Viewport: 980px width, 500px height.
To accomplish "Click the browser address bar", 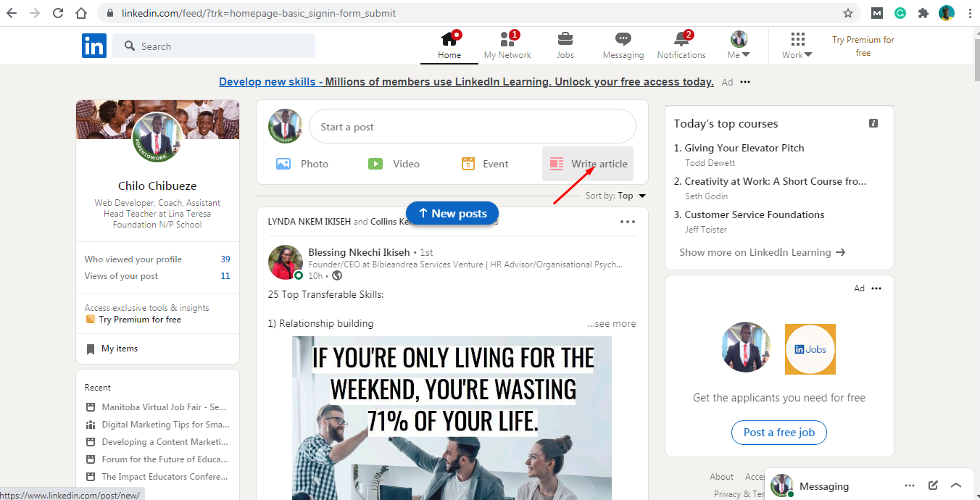I will pyautogui.click(x=480, y=13).
